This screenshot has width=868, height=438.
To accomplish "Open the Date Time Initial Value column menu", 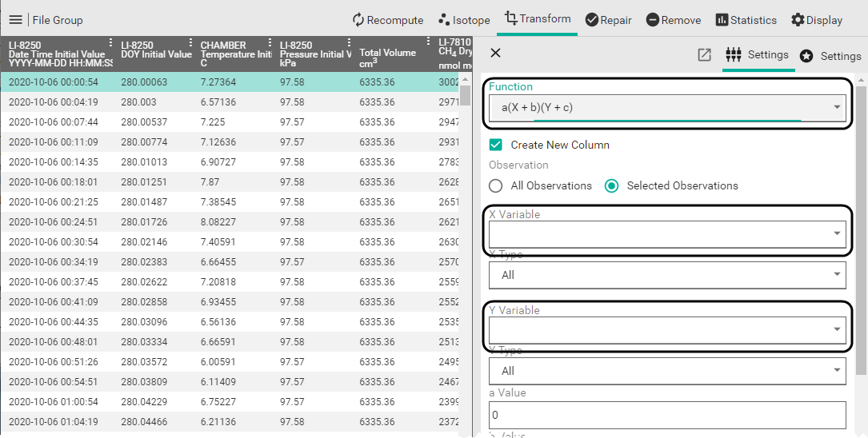I will [x=110, y=42].
